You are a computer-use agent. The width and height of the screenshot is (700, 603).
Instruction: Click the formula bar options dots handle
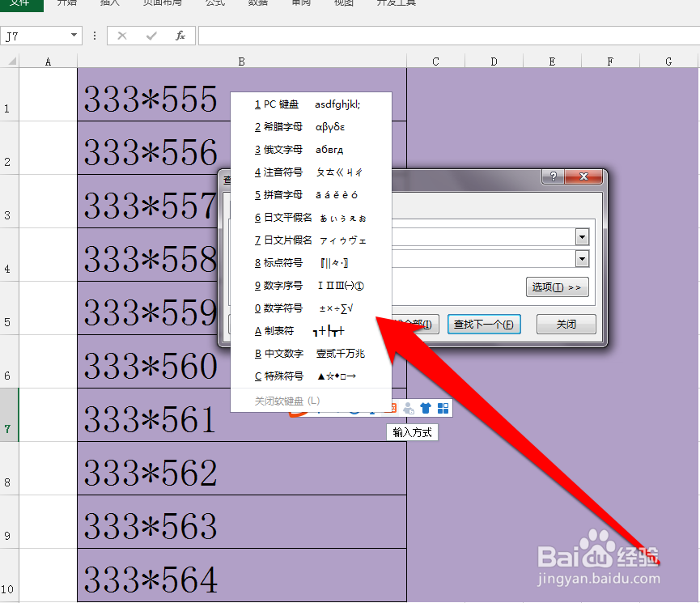pos(94,36)
